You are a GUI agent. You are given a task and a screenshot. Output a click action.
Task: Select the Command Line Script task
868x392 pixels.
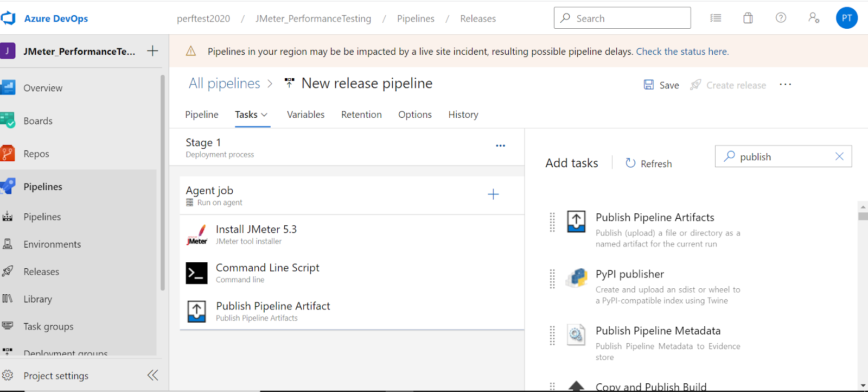coord(352,273)
